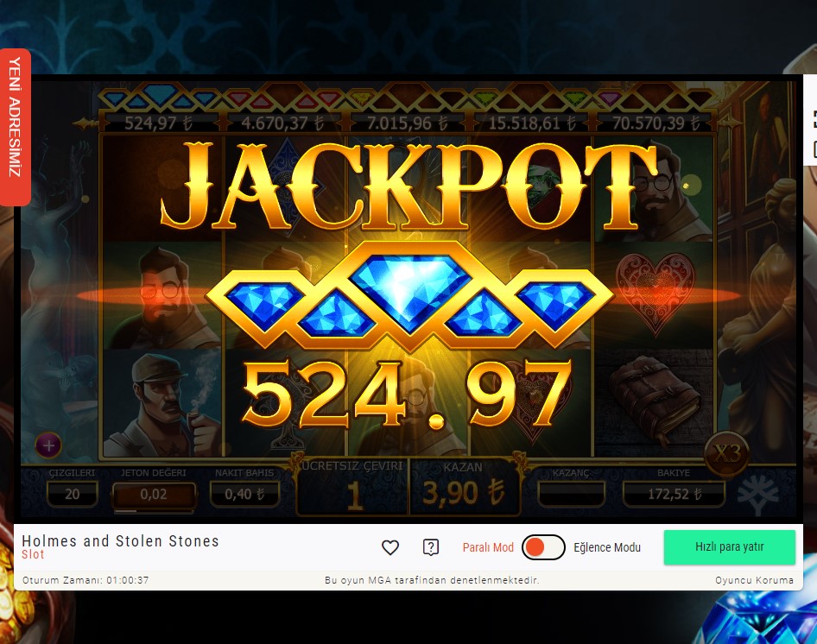The height and width of the screenshot is (644, 817).
Task: Select the green diamonds jackpot 15.518,61
Action: pyautogui.click(x=532, y=123)
